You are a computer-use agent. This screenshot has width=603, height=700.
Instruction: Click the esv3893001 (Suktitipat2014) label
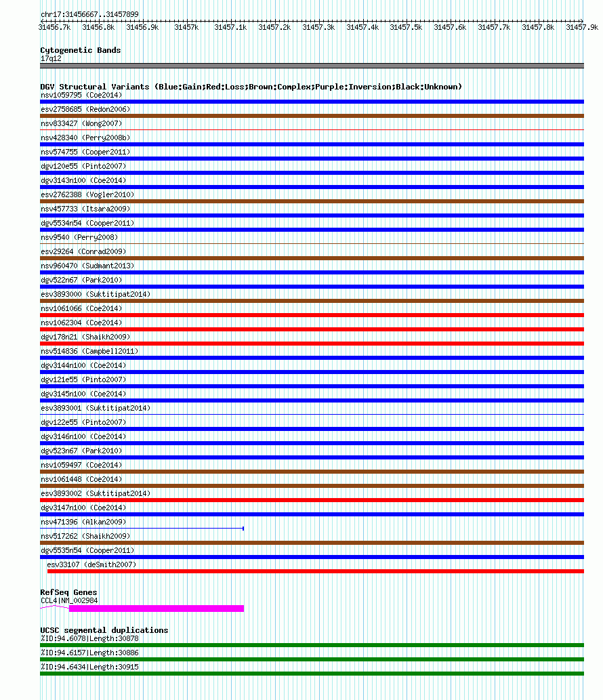click(x=96, y=409)
